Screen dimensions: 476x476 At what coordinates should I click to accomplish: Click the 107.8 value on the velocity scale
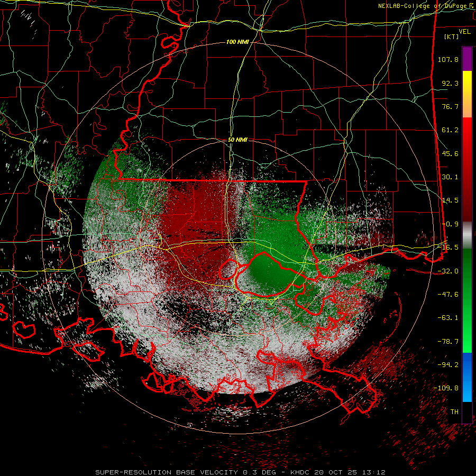pyautogui.click(x=448, y=59)
